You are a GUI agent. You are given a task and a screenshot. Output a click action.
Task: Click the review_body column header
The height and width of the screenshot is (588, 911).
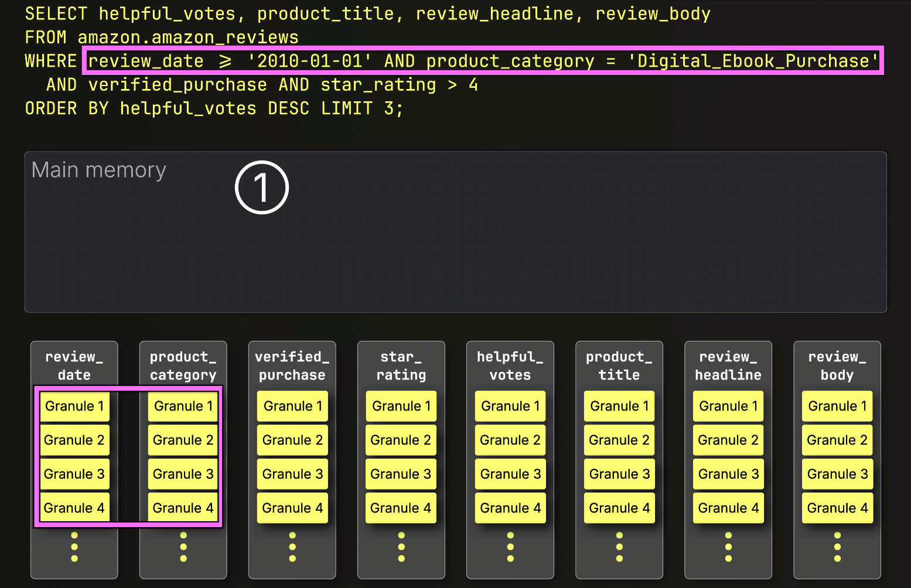(837, 366)
